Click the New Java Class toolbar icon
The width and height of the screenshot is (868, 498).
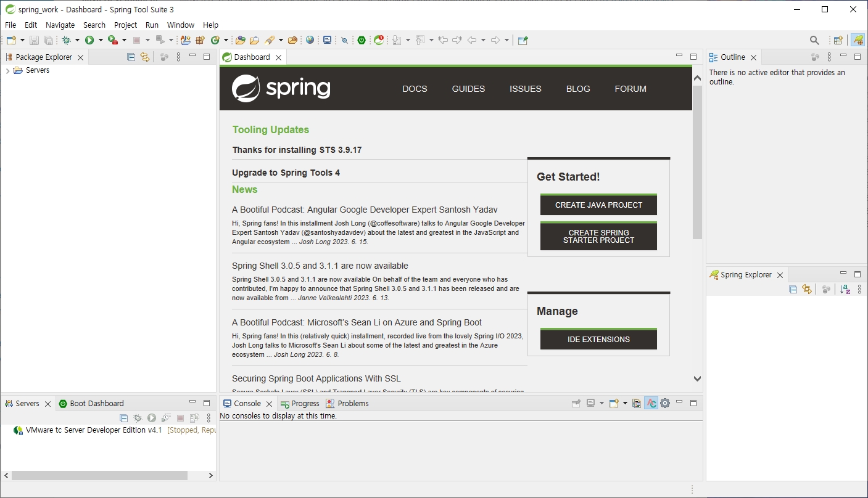pyautogui.click(x=215, y=40)
